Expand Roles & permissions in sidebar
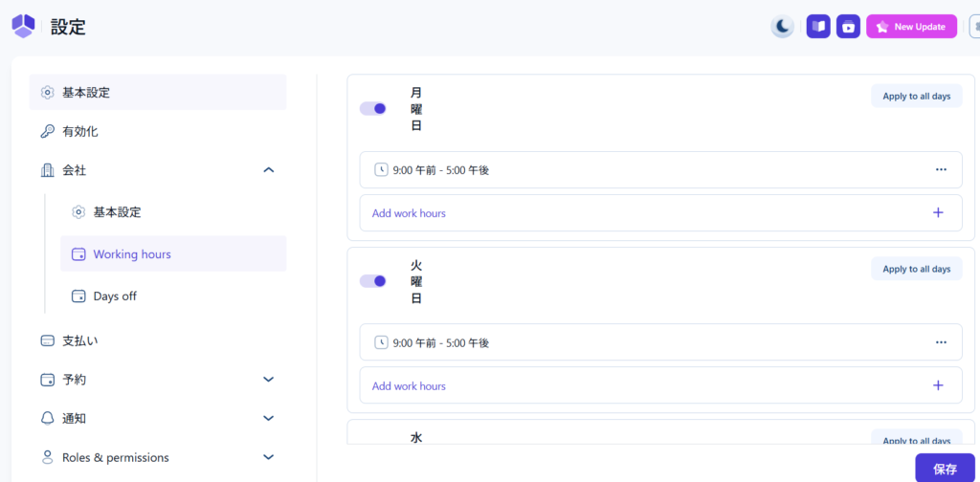The height and width of the screenshot is (482, 980). [x=268, y=457]
